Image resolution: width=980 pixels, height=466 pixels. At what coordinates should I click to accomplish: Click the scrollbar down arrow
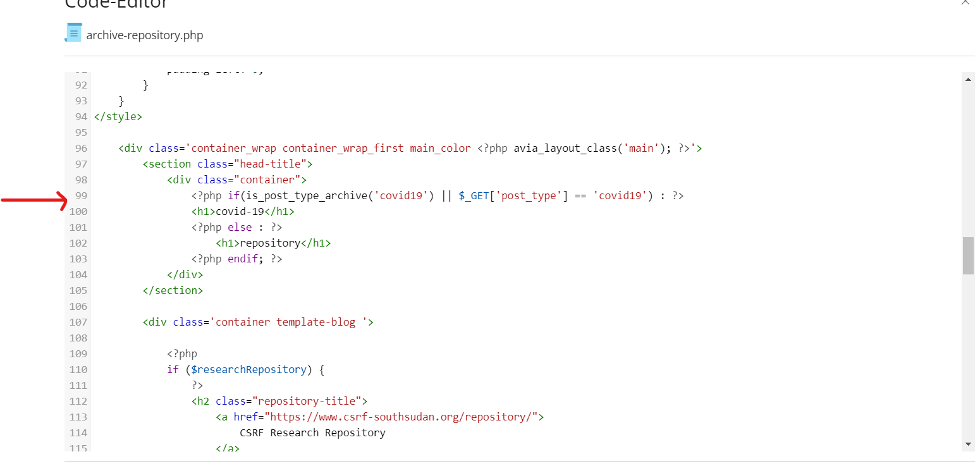(968, 445)
